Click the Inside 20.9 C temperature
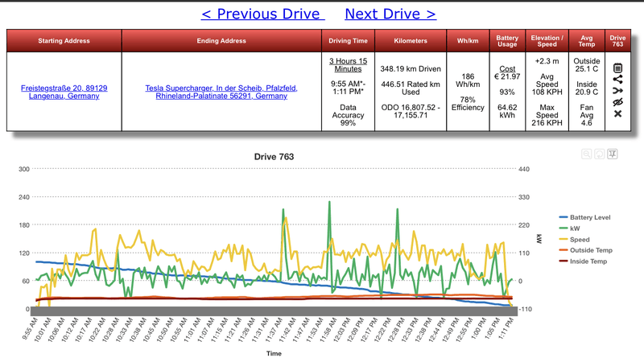This screenshot has width=644, height=362. (587, 88)
